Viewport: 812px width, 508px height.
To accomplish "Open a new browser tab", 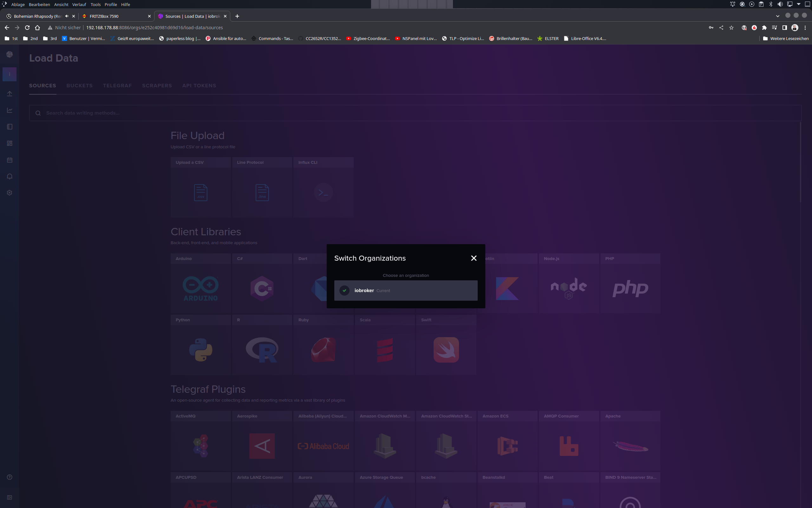I will (x=237, y=16).
